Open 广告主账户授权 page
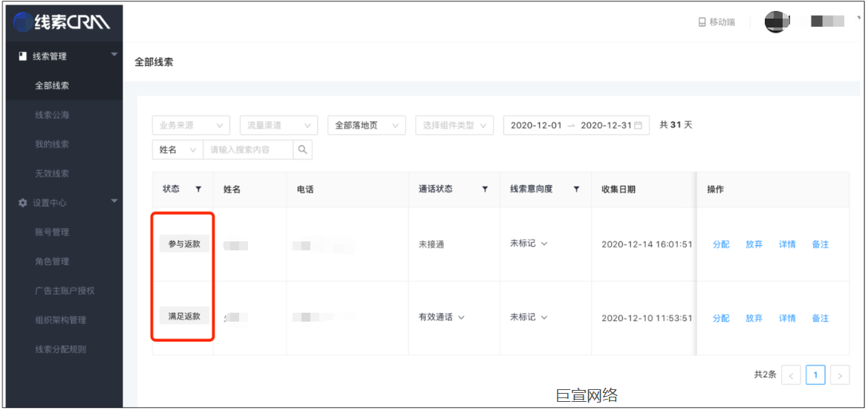The width and height of the screenshot is (868, 413). pos(64,290)
